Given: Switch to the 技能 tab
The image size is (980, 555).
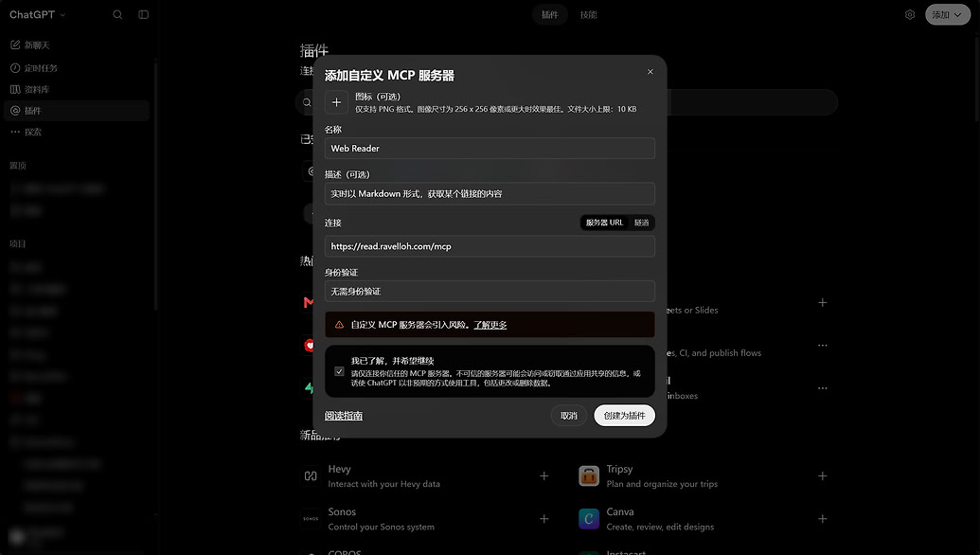Looking at the screenshot, I should pyautogui.click(x=588, y=14).
